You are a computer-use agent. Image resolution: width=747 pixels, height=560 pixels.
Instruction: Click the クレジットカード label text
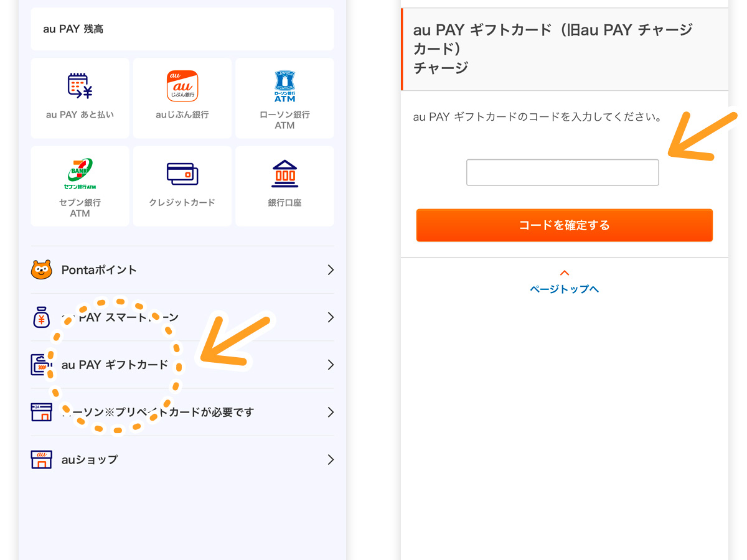(x=182, y=203)
